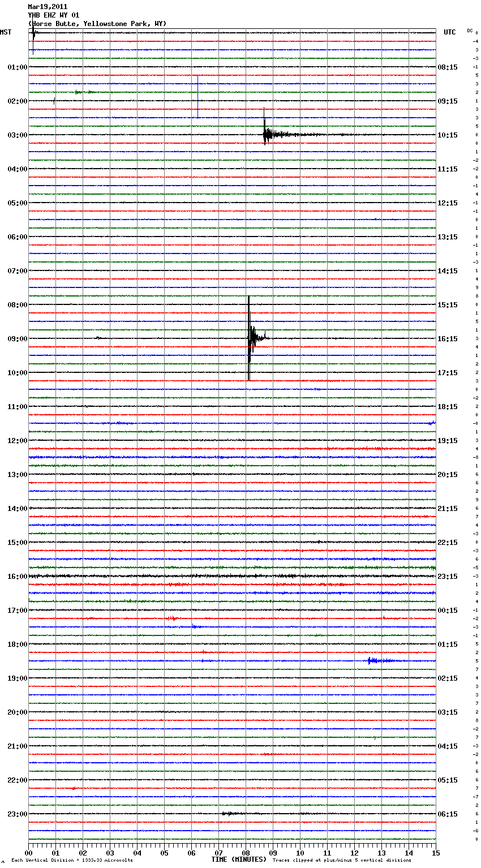The width and height of the screenshot is (481, 868).
Task: Click the 23:15 UTC row label
Action: click(448, 577)
